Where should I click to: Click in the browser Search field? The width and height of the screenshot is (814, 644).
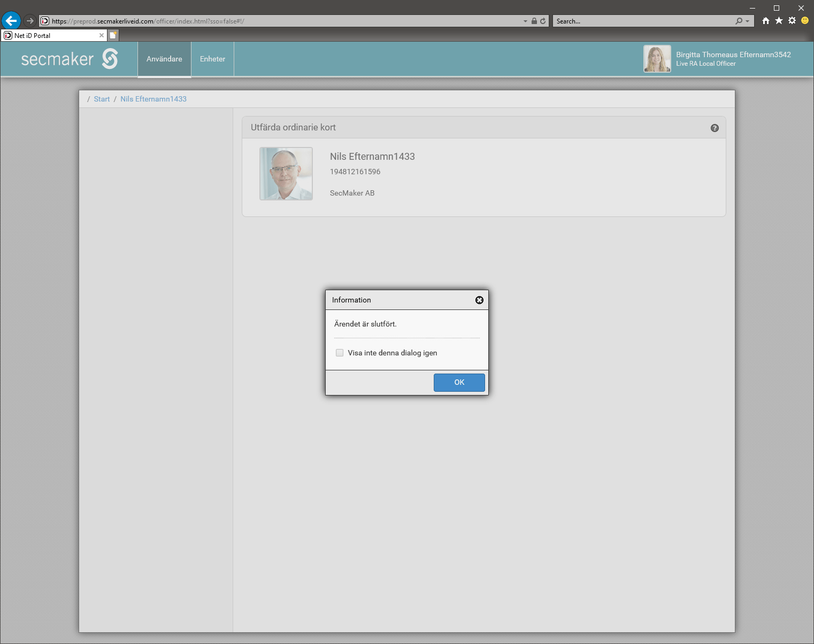click(x=642, y=21)
